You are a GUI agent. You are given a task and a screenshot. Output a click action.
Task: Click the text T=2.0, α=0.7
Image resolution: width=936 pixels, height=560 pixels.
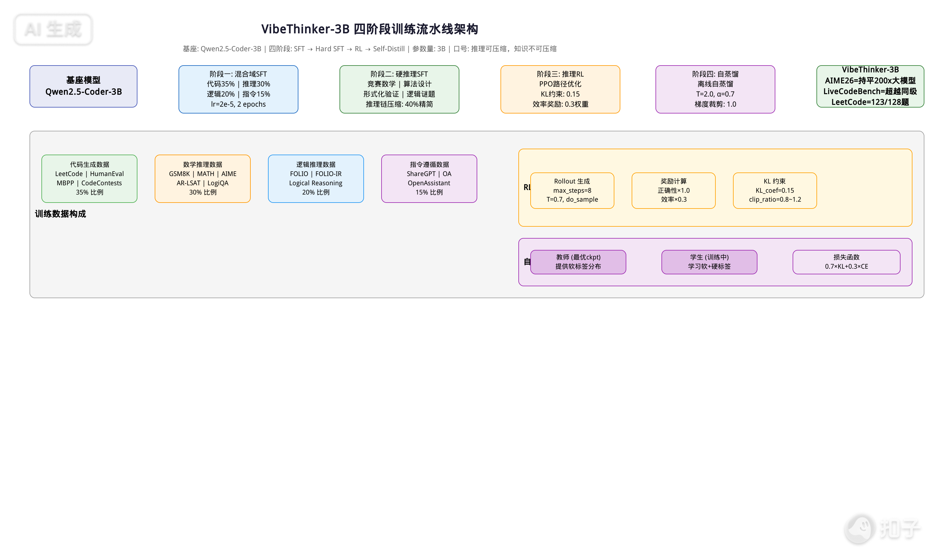point(715,94)
